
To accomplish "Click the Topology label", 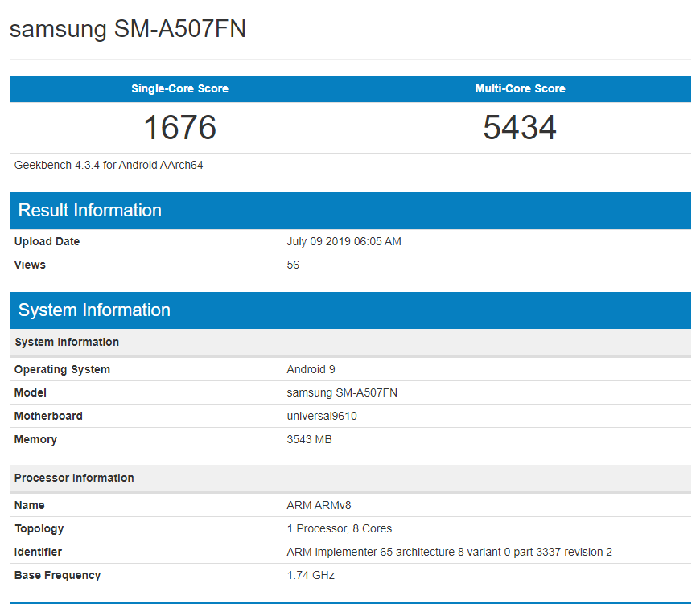I will coord(39,528).
